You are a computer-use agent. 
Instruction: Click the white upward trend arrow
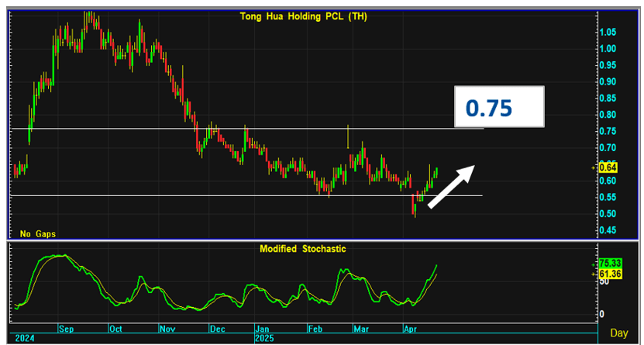(x=451, y=185)
